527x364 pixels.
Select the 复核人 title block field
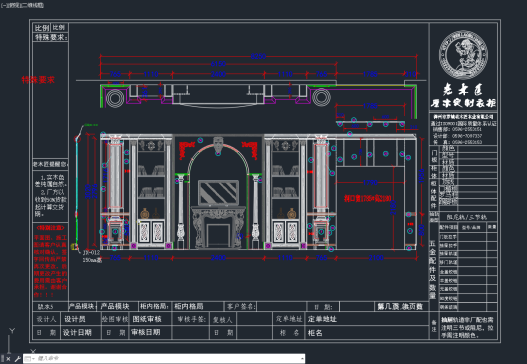pyautogui.click(x=222, y=320)
